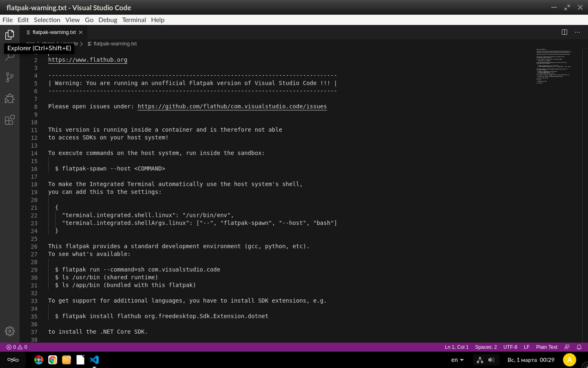The height and width of the screenshot is (368, 588).
Task: Open the Extensions view in the activity bar
Action: point(10,120)
